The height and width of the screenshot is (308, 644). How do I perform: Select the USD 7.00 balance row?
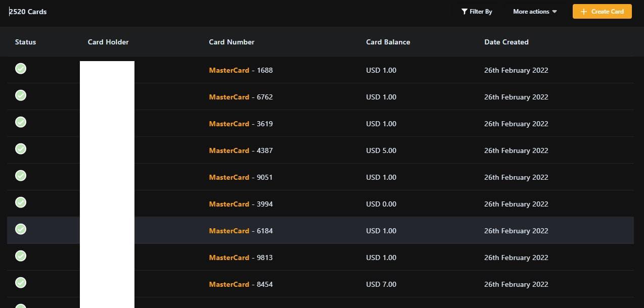(381, 284)
